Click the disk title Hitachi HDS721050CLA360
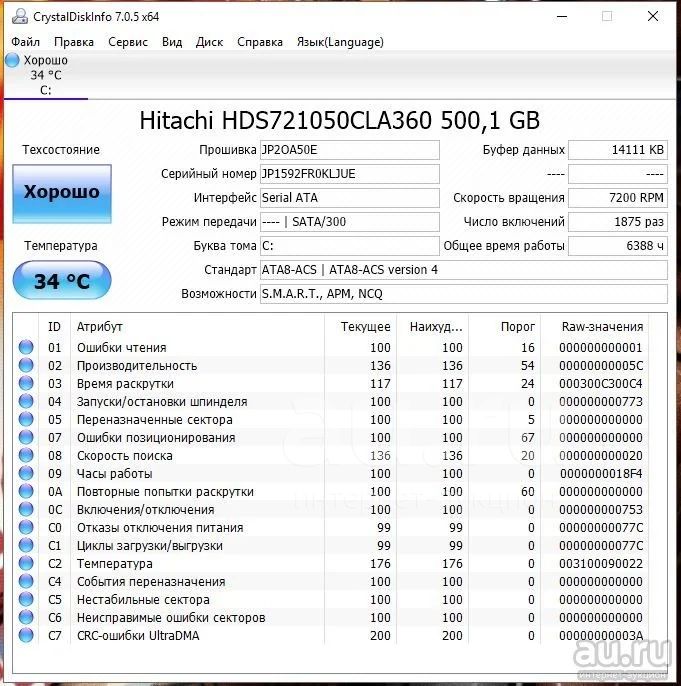Image resolution: width=681 pixels, height=686 pixels. (339, 120)
